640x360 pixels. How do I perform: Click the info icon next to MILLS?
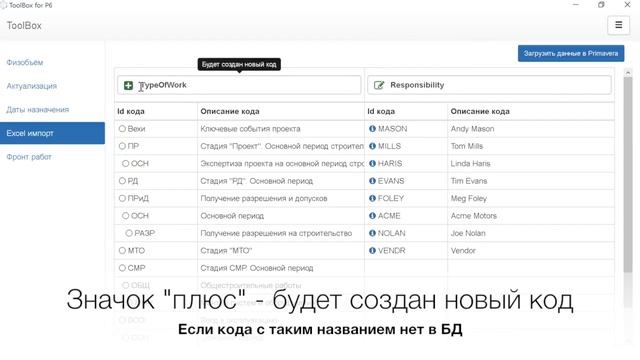pyautogui.click(x=372, y=146)
